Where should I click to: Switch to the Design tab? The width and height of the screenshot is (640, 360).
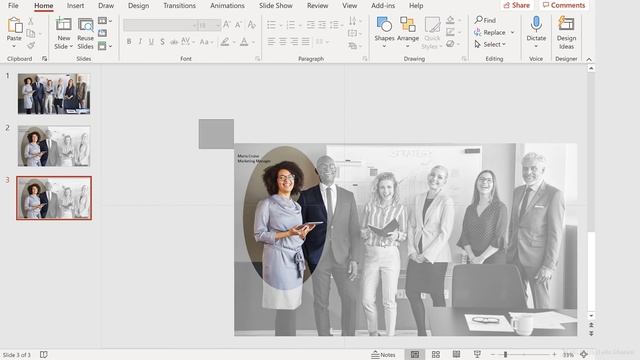coord(138,6)
